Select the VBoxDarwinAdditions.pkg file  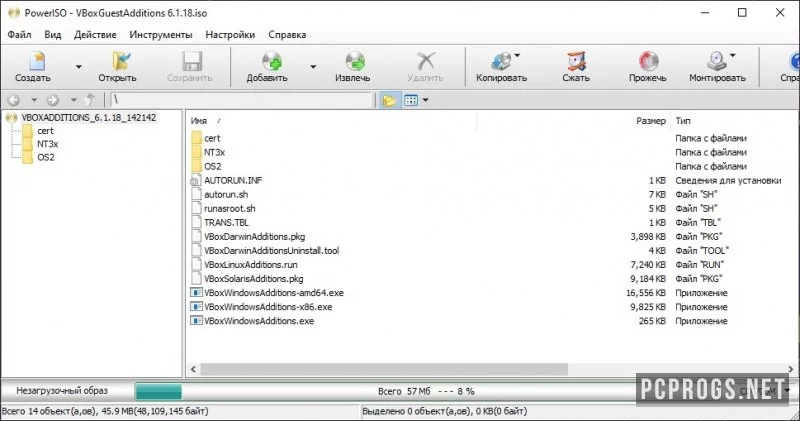255,237
